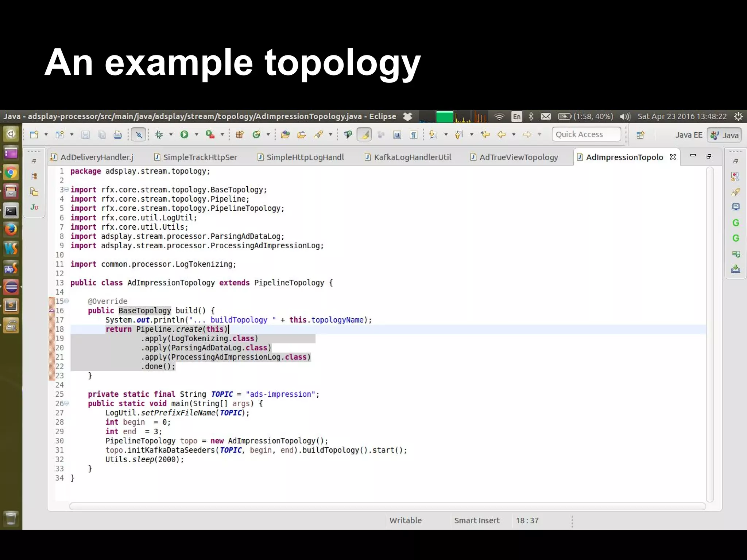
Task: Click the Debug bug icon in toolbar
Action: (x=159, y=135)
